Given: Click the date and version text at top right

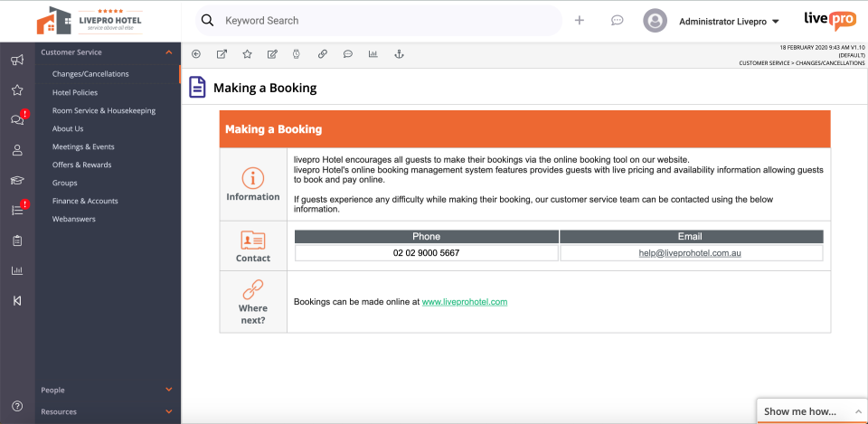Looking at the screenshot, I should pyautogui.click(x=822, y=48).
